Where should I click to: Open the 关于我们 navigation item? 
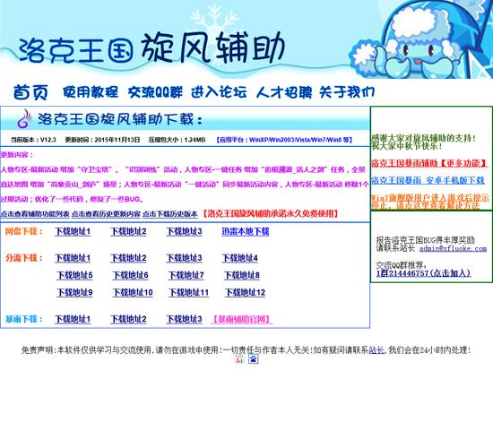[347, 92]
